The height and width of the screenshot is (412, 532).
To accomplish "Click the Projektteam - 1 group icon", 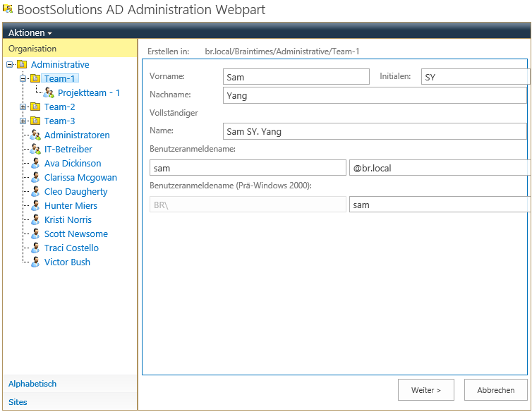I will click(49, 92).
